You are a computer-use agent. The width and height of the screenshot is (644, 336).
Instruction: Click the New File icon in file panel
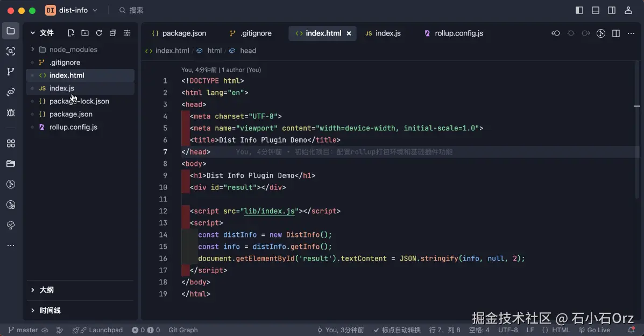point(70,33)
